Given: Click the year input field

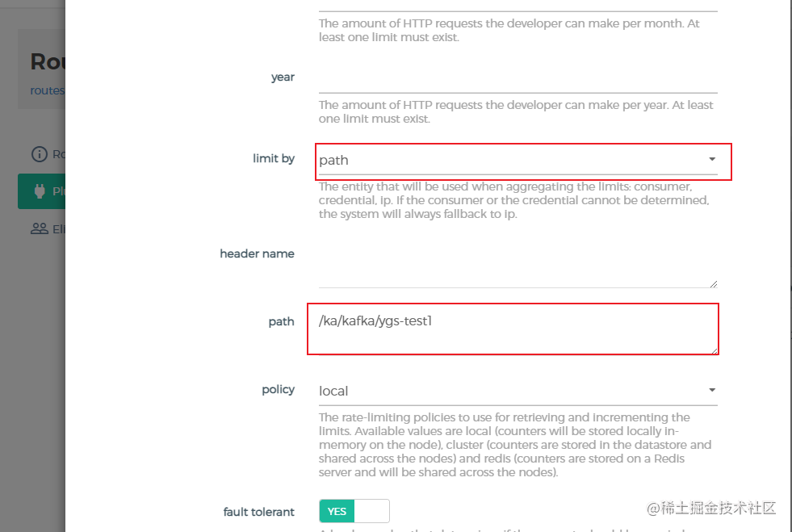Looking at the screenshot, I should (518, 79).
